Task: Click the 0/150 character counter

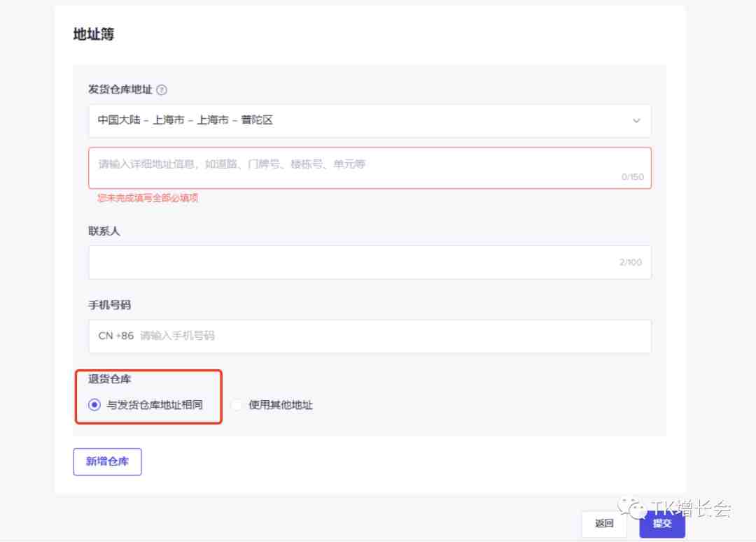Action: point(632,177)
